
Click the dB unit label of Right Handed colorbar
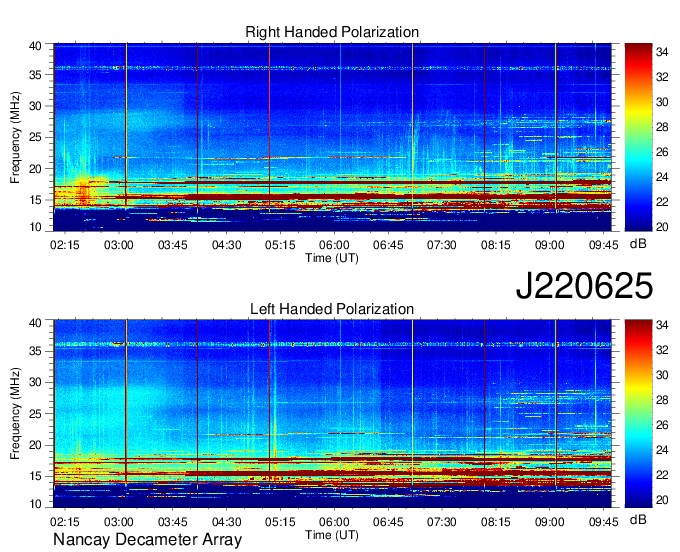tap(638, 244)
